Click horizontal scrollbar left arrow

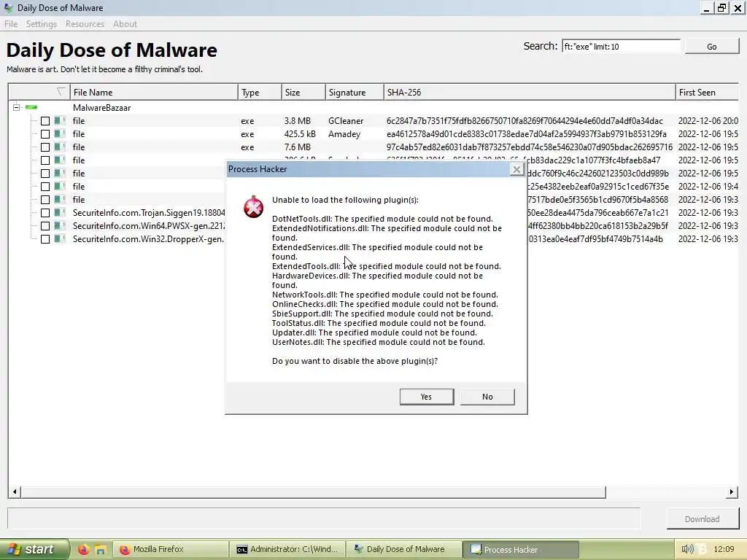point(15,492)
